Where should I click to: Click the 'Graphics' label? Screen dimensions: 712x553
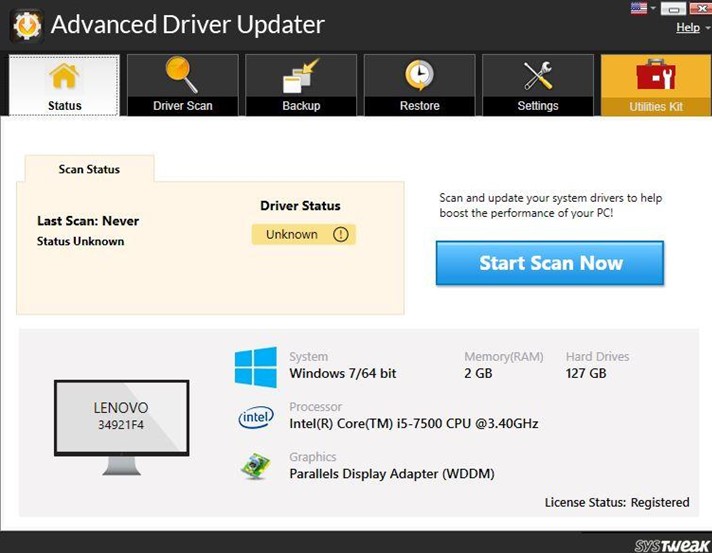coord(313,457)
